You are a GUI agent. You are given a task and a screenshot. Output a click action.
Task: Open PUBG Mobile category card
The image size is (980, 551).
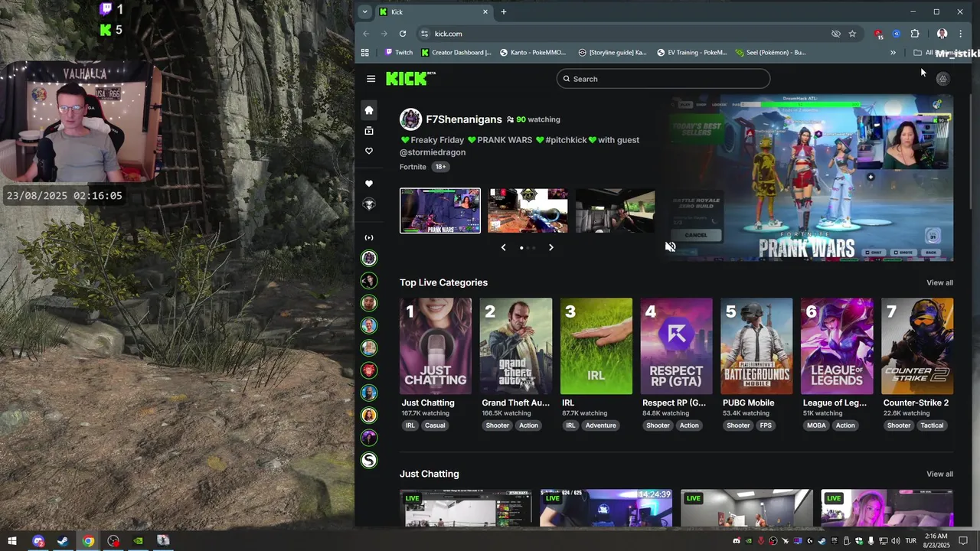(756, 346)
